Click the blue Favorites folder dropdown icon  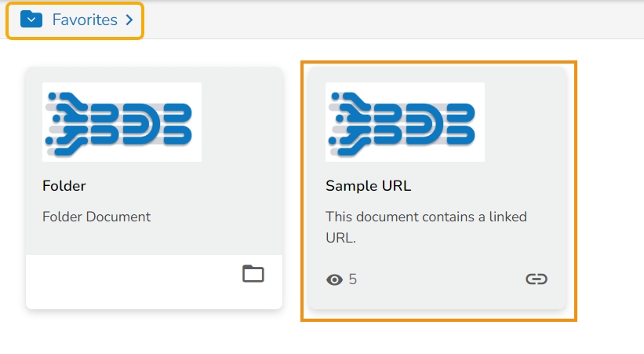31,20
